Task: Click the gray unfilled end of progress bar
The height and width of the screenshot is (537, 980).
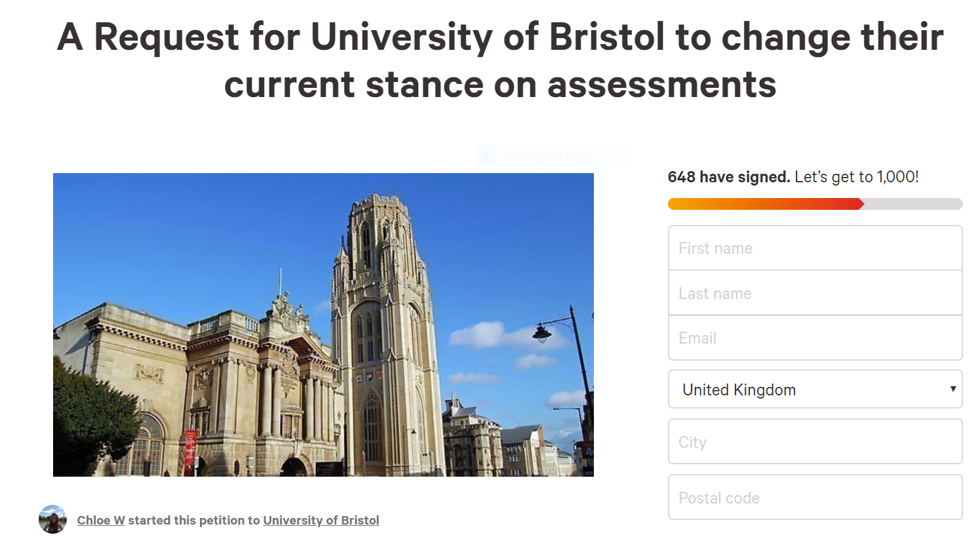Action: click(x=912, y=204)
